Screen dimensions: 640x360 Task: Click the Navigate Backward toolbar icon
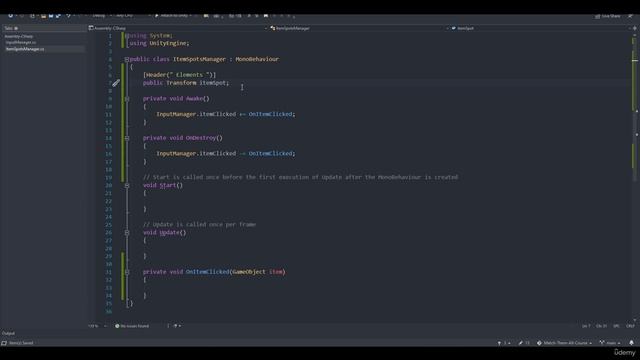click(x=10, y=16)
